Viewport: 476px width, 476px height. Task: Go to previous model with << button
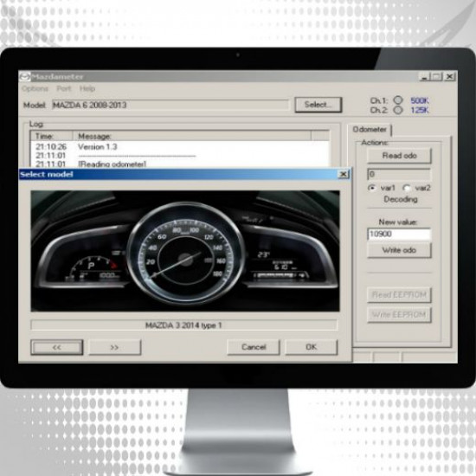(57, 347)
